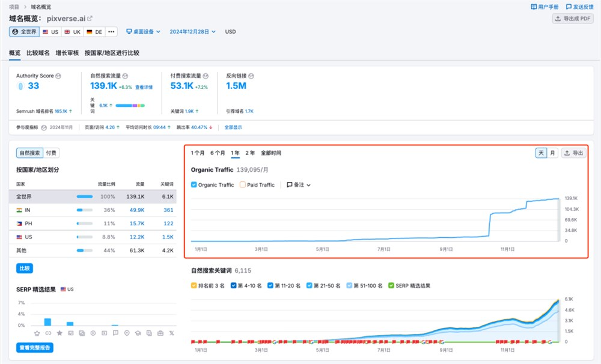
Task: Click the keyword distribution color bar
Action: click(130, 105)
